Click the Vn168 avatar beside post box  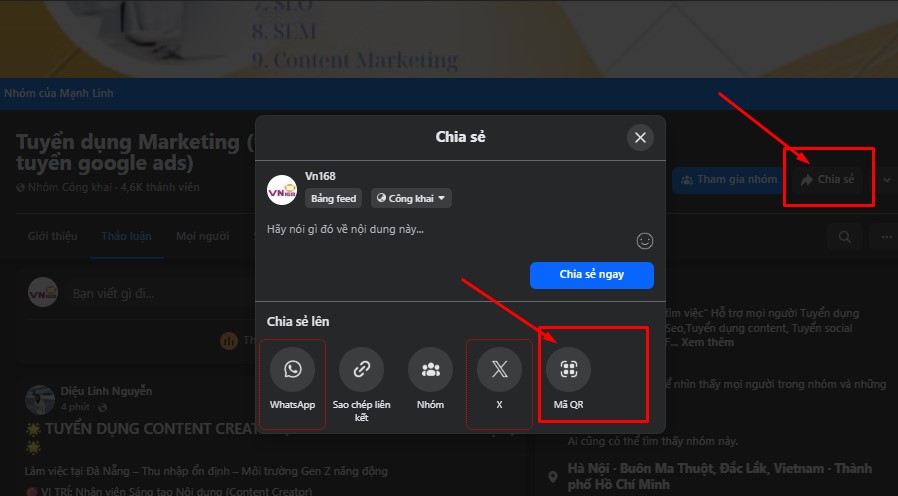pos(43,293)
